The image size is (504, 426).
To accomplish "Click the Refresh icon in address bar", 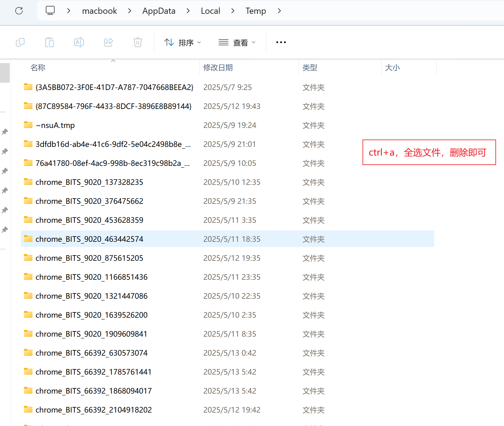I will pos(19,11).
